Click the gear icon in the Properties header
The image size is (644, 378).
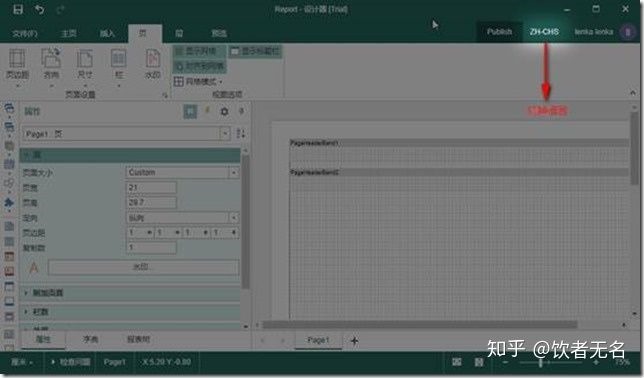pyautogui.click(x=224, y=111)
